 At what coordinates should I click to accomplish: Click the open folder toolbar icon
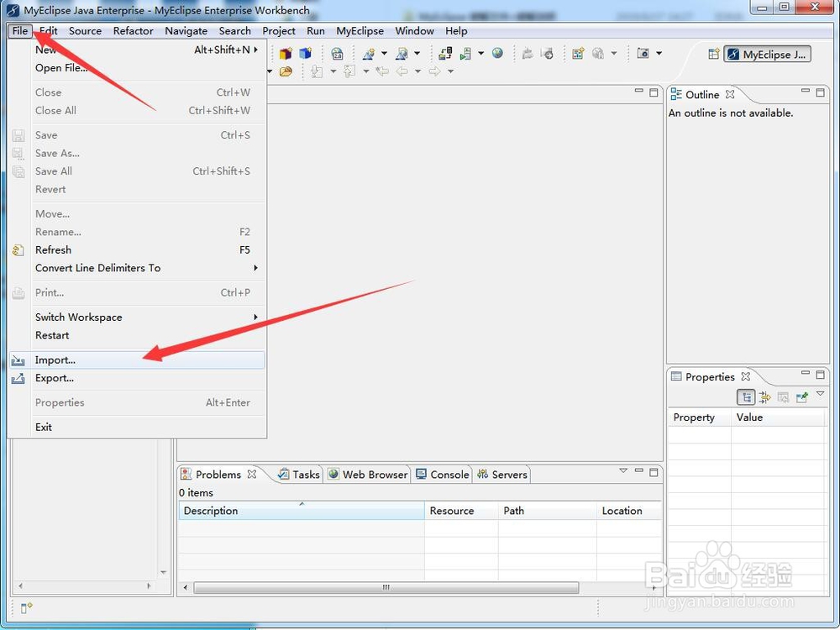[x=286, y=71]
